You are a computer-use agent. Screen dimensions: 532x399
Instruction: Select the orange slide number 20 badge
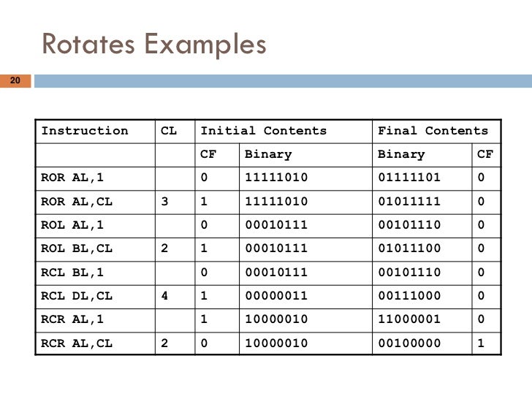(15, 80)
